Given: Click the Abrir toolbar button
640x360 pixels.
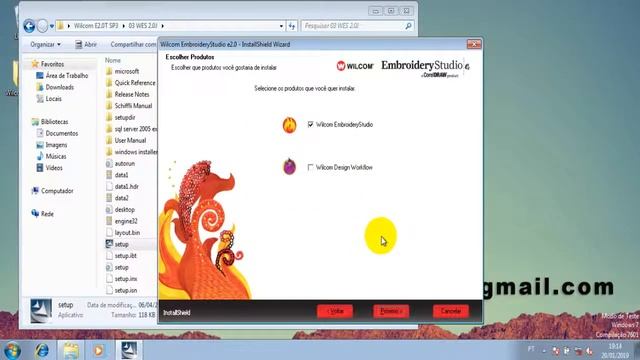Looking at the screenshot, I should pos(86,44).
